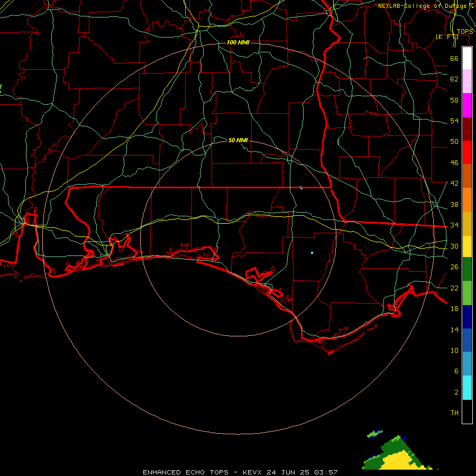Click the legend value "2"

[456, 392]
